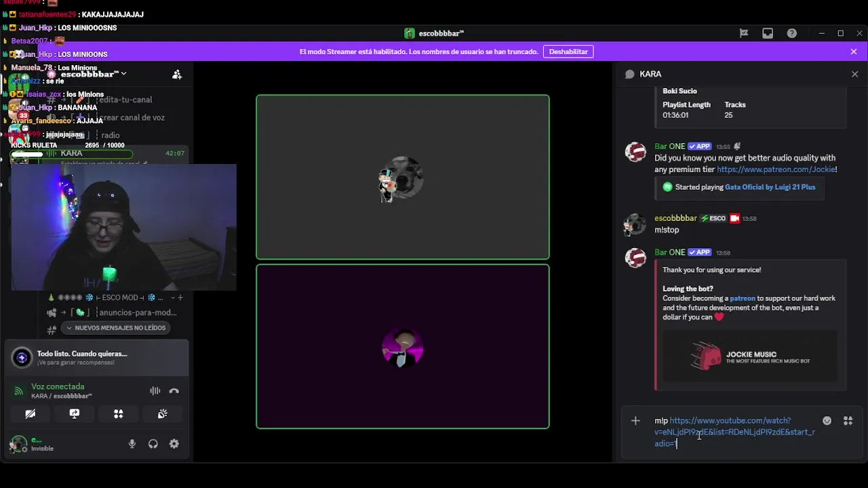This screenshot has width=868, height=488.
Task: Click the escobbbbar avatar next to m!stop
Action: [x=635, y=224]
